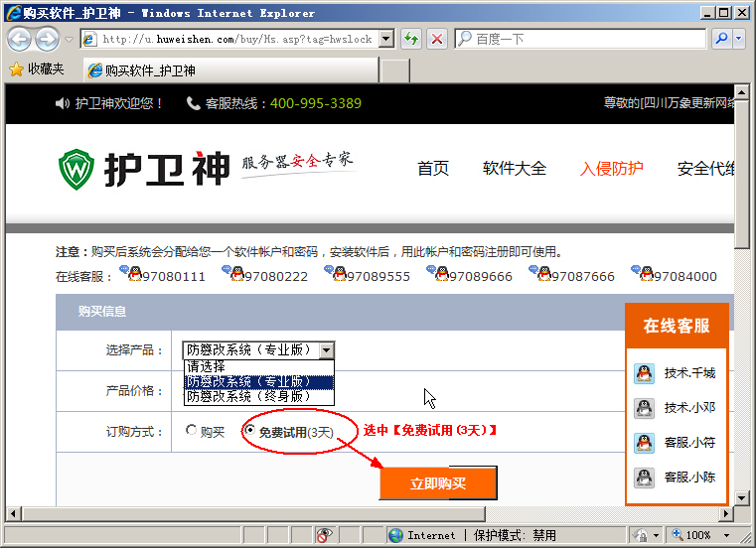
Task: Click the horizontal scrollbar thumb
Action: click(253, 514)
